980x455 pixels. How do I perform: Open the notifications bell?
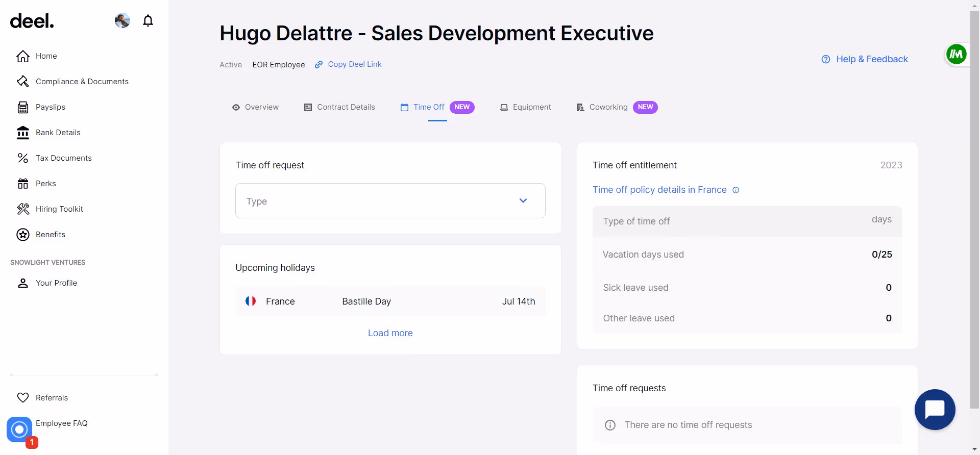[x=148, y=21]
